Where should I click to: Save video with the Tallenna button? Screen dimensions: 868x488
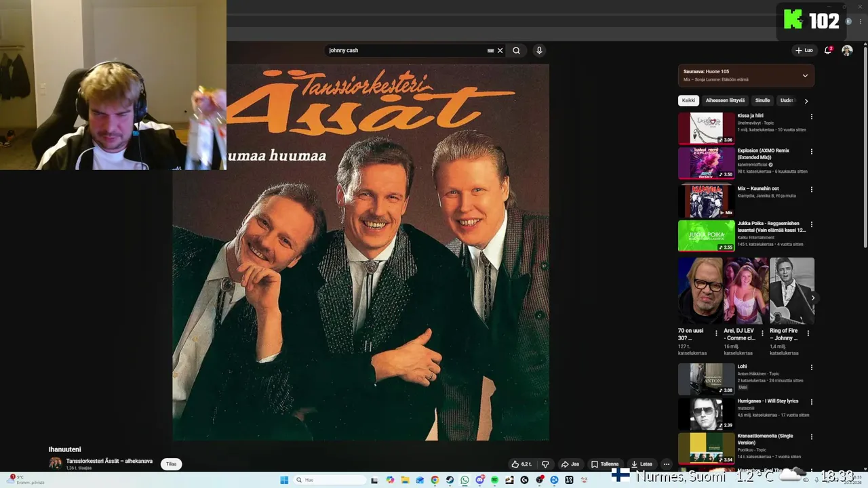[605, 464]
